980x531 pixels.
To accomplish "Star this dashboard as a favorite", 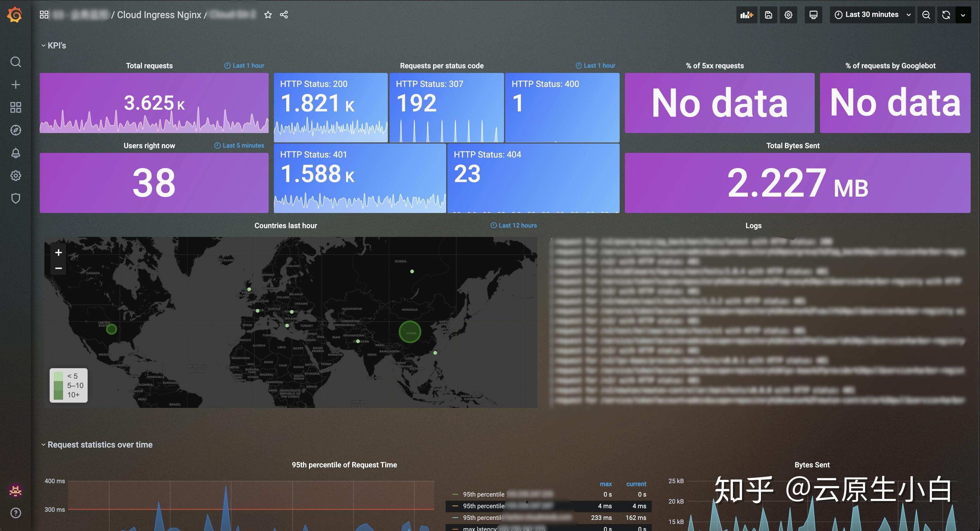I will [x=268, y=15].
